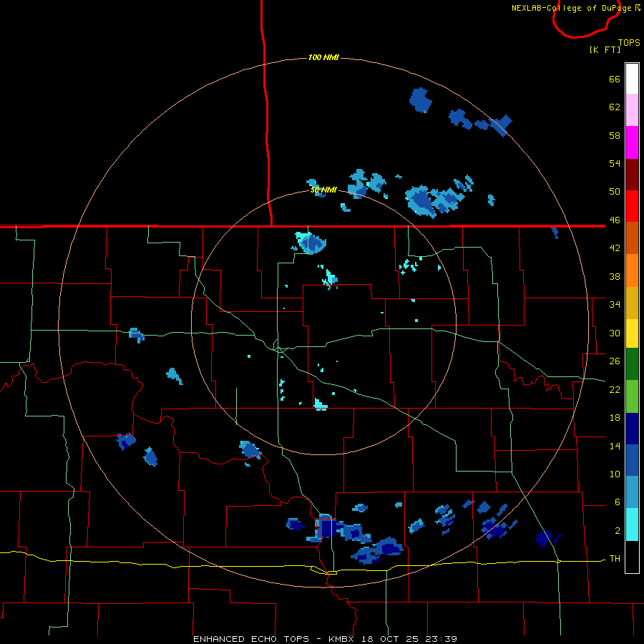Click the [K FT] units label

tap(605, 49)
